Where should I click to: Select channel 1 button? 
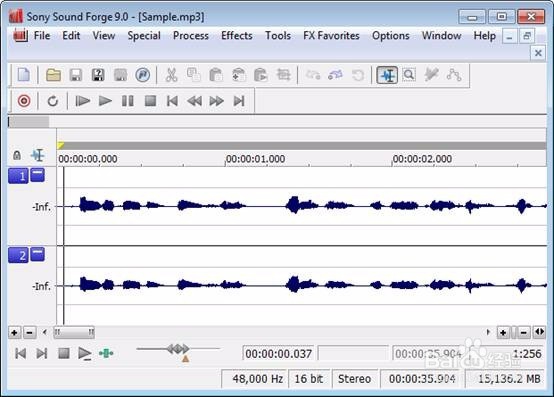pos(18,176)
